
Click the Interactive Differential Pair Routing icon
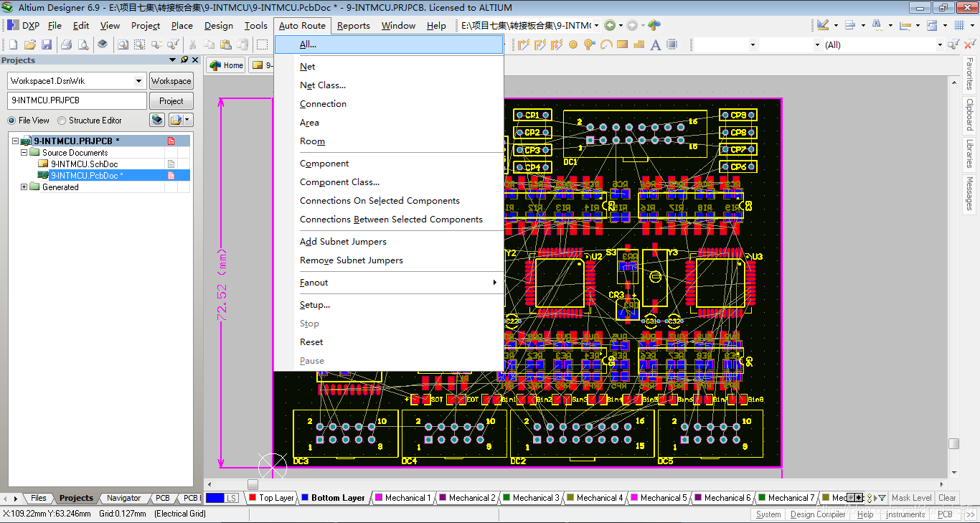(x=540, y=44)
